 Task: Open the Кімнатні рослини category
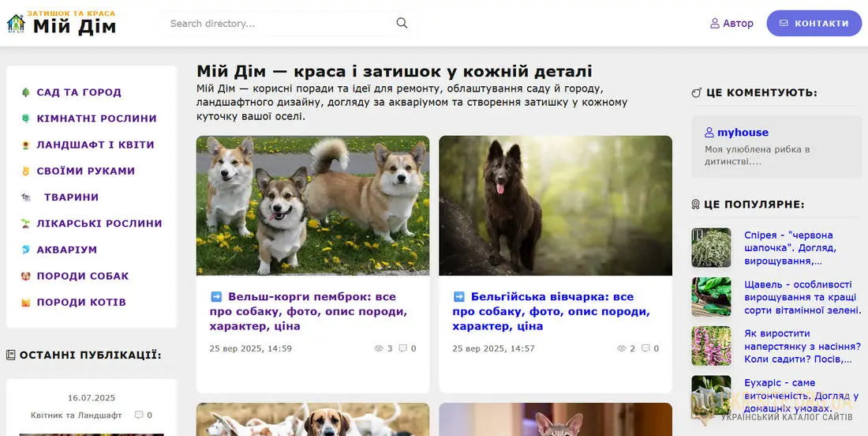[96, 118]
